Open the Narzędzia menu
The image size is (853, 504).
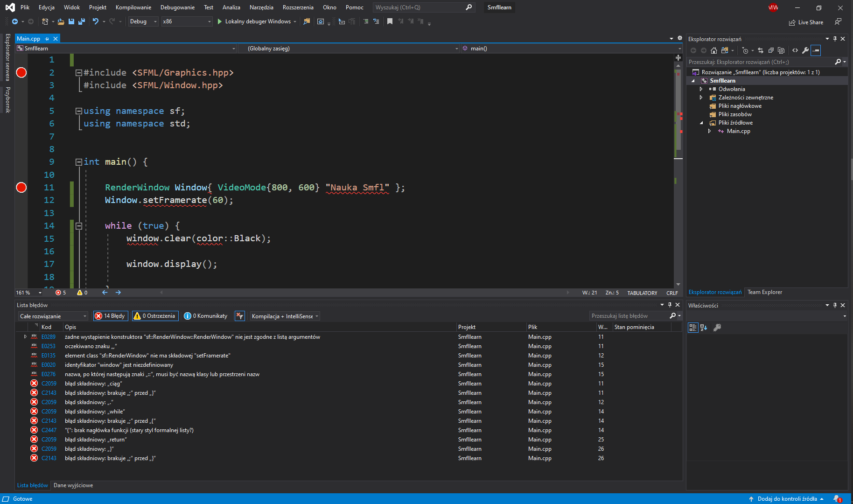pyautogui.click(x=261, y=7)
